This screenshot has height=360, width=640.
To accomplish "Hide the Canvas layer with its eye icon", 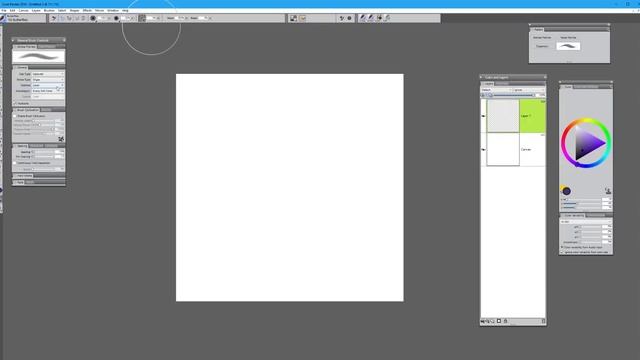I will click(x=483, y=149).
